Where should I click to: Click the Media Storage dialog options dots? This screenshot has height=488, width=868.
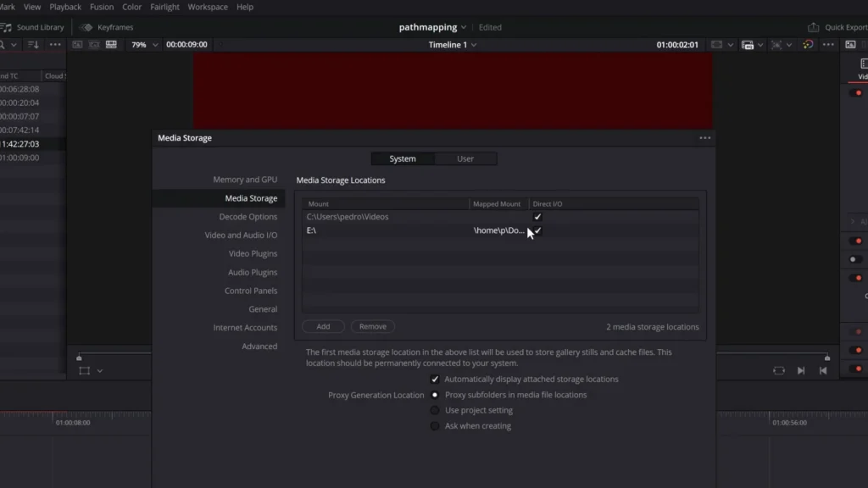tap(704, 138)
